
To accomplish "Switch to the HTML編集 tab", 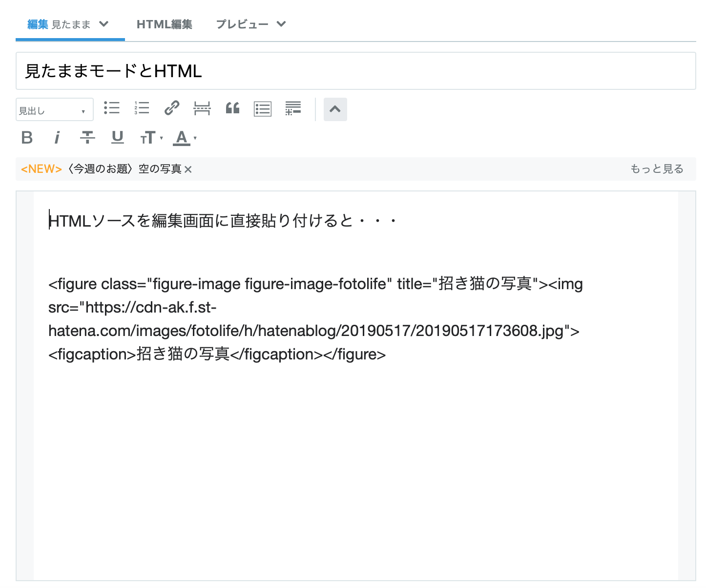I will coord(165,24).
